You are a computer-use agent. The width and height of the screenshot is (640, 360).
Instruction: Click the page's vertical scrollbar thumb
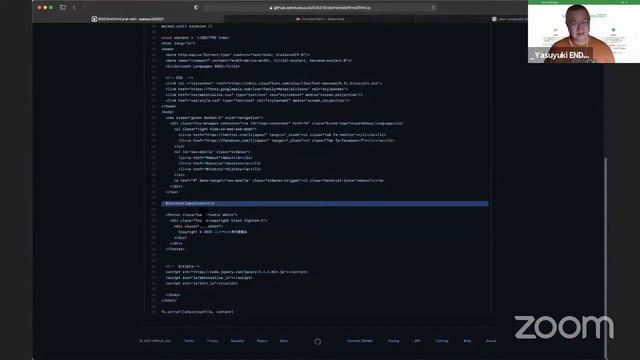(x=605, y=257)
